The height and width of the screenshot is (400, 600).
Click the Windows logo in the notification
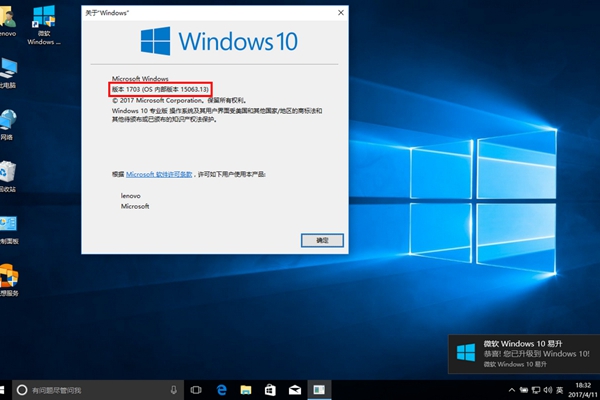coord(466,352)
